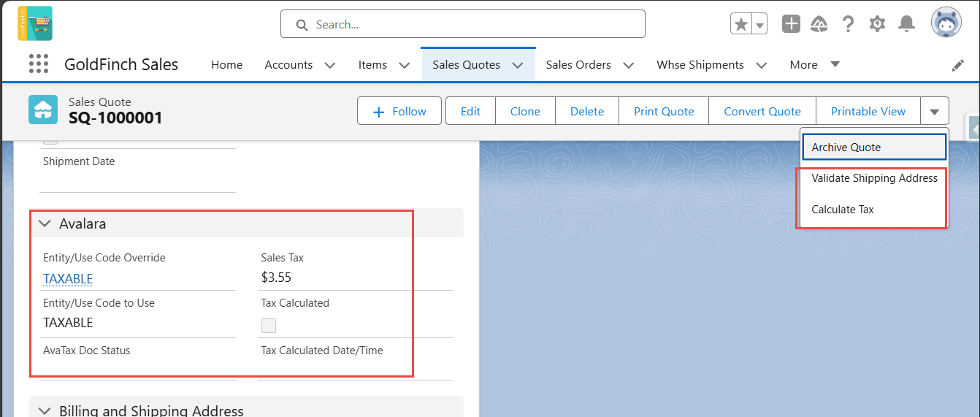Screen dimensions: 980x417
Task: Click the Printable View button
Action: point(868,111)
